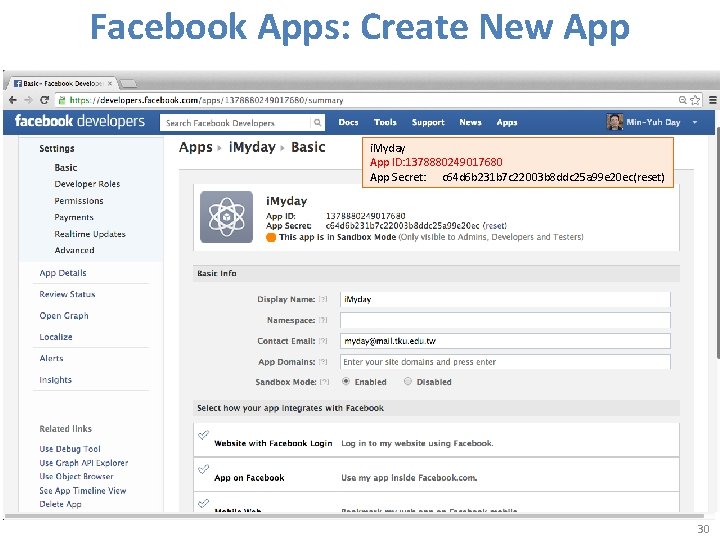The image size is (720, 540).
Task: Click the See App Timeline View link
Action: 83,490
